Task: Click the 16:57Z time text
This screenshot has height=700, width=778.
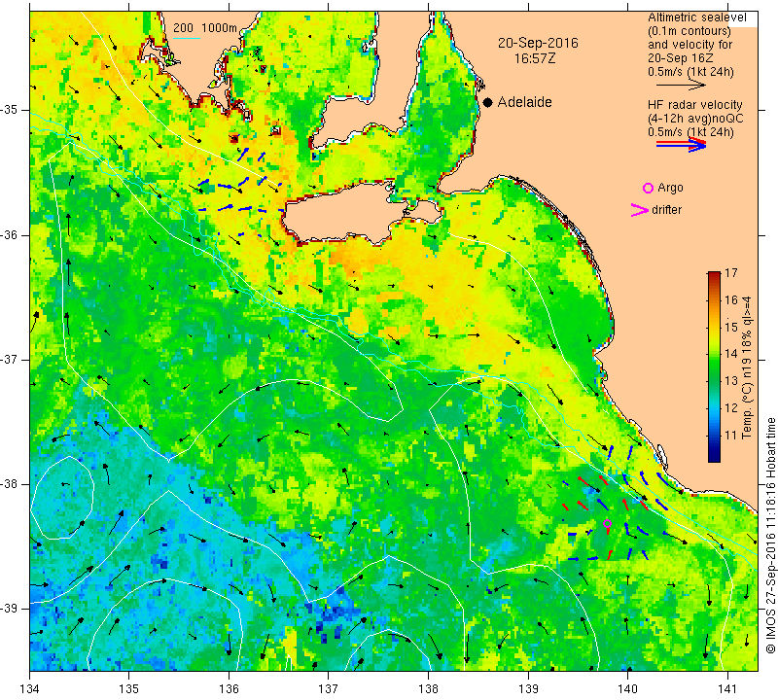Action: click(534, 58)
